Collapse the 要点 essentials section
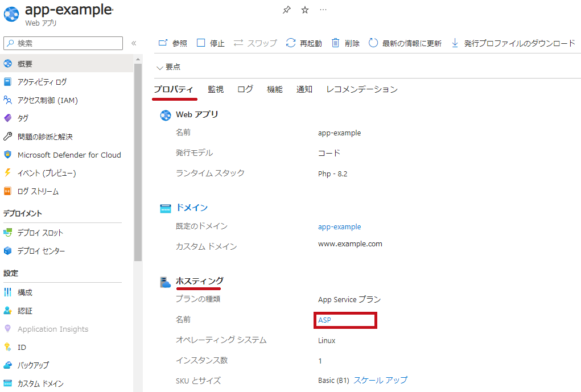 168,67
